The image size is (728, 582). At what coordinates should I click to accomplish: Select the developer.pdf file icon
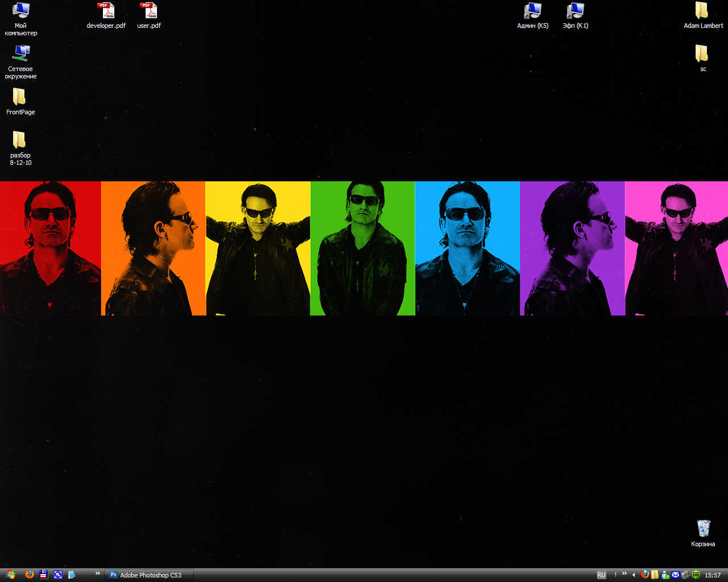pyautogui.click(x=106, y=15)
